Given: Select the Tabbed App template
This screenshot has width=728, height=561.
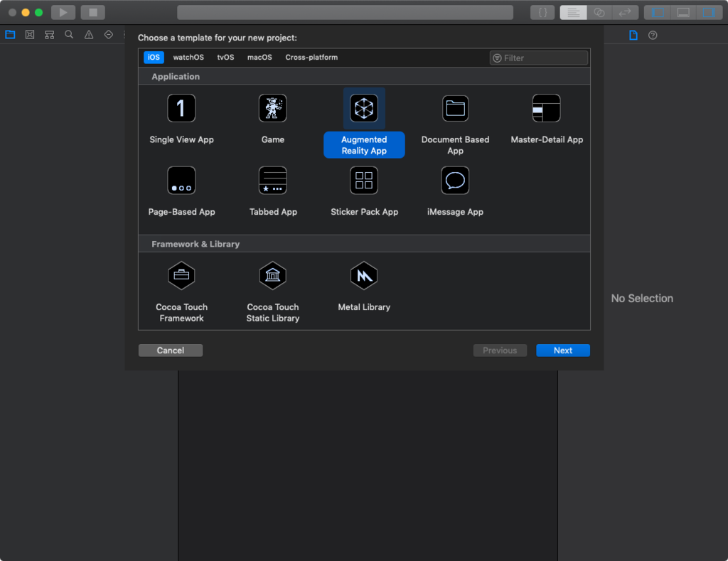Looking at the screenshot, I should [x=272, y=191].
